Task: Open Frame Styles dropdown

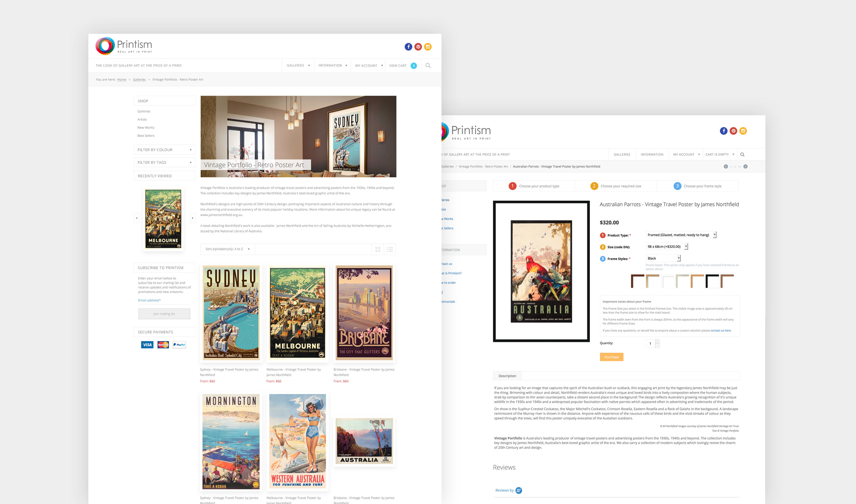Action: click(x=663, y=258)
